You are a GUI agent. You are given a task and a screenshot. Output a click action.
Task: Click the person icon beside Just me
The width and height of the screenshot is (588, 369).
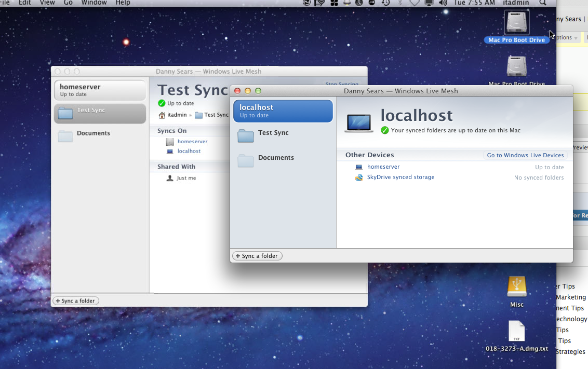(x=170, y=178)
